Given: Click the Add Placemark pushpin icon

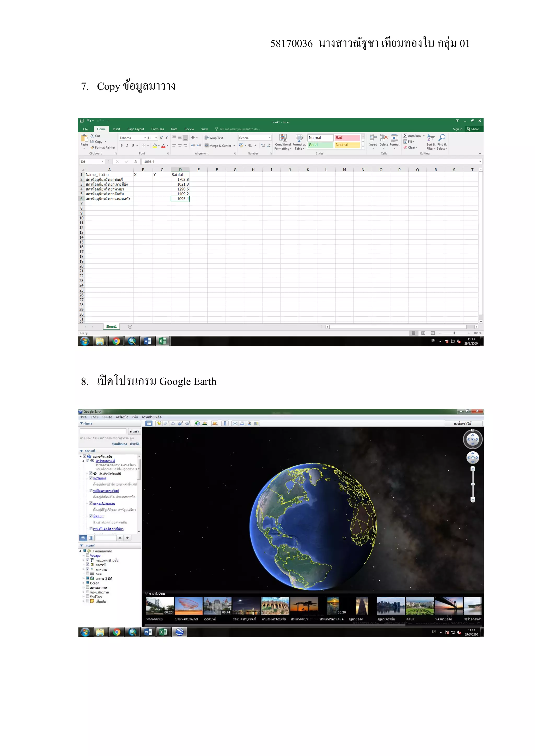Looking at the screenshot, I should [x=159, y=423].
